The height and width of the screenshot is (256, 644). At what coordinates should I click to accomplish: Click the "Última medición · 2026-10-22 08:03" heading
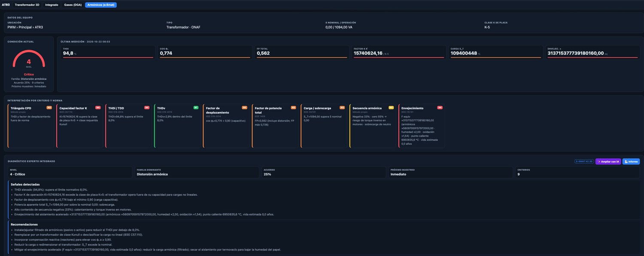(85, 42)
